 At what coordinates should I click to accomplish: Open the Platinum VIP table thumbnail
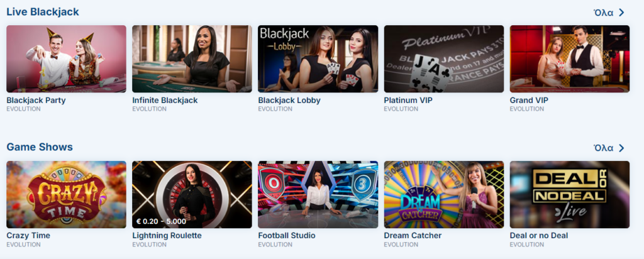point(443,58)
